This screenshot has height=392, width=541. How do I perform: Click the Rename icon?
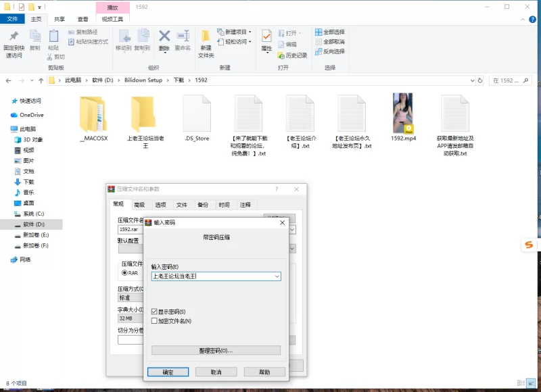click(183, 36)
